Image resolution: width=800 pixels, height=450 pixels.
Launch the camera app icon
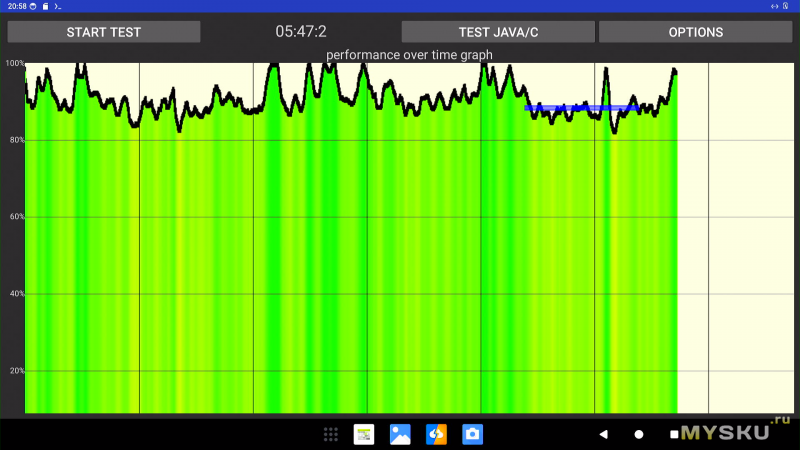tap(472, 434)
